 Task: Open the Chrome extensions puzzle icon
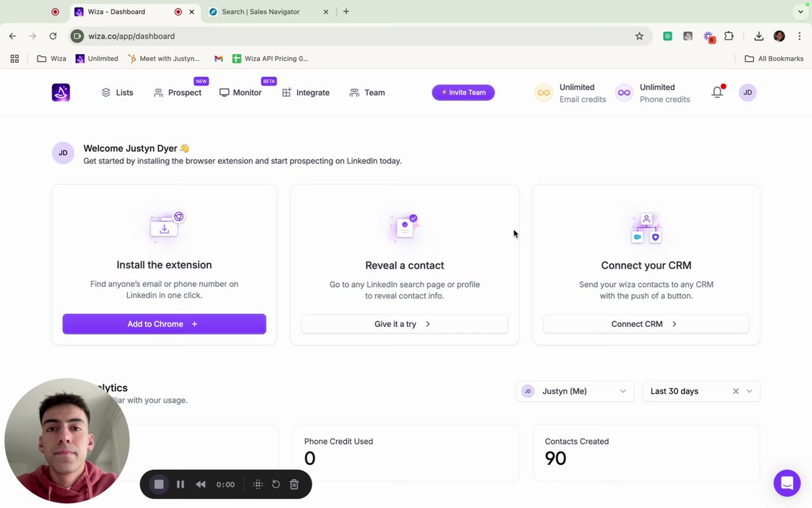tap(729, 36)
